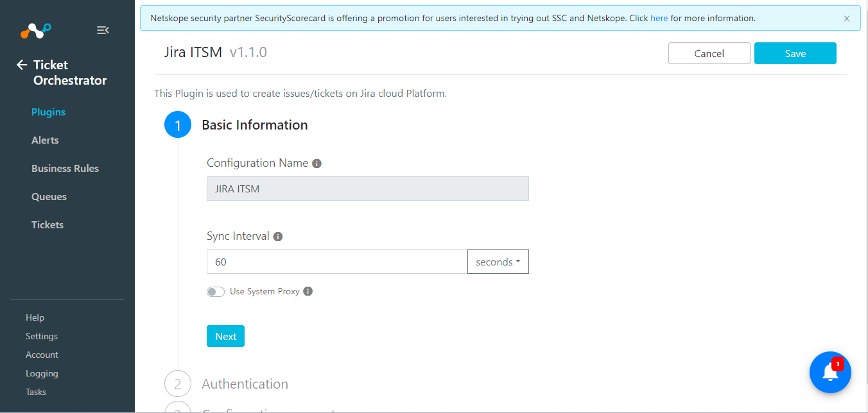
Task: Click the Configuration Name field
Action: coord(368,189)
